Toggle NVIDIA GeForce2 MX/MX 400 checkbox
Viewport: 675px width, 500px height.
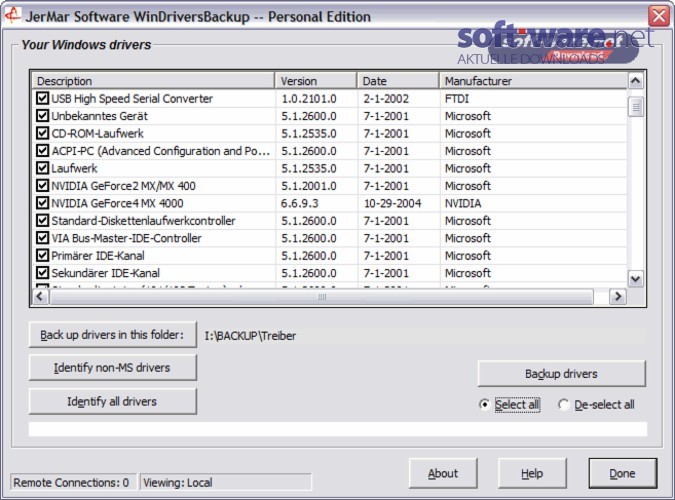[x=42, y=186]
